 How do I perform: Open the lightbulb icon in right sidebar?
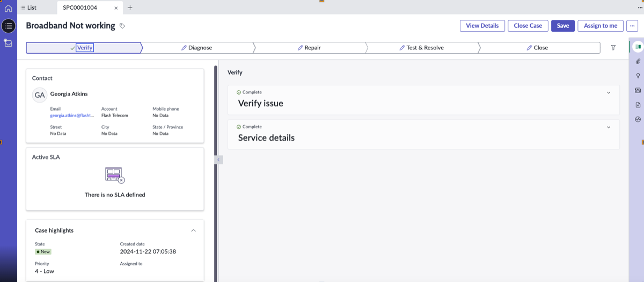pyautogui.click(x=638, y=76)
